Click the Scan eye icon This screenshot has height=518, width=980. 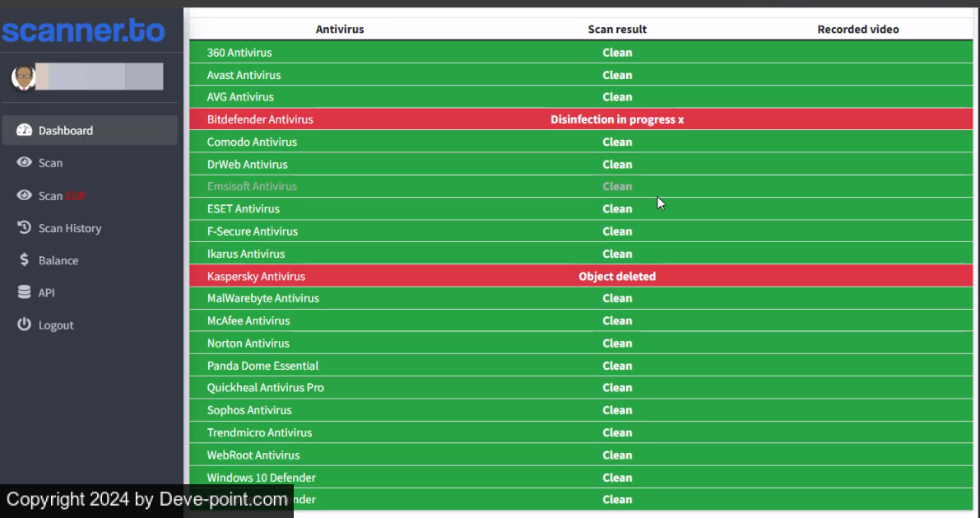pos(25,163)
